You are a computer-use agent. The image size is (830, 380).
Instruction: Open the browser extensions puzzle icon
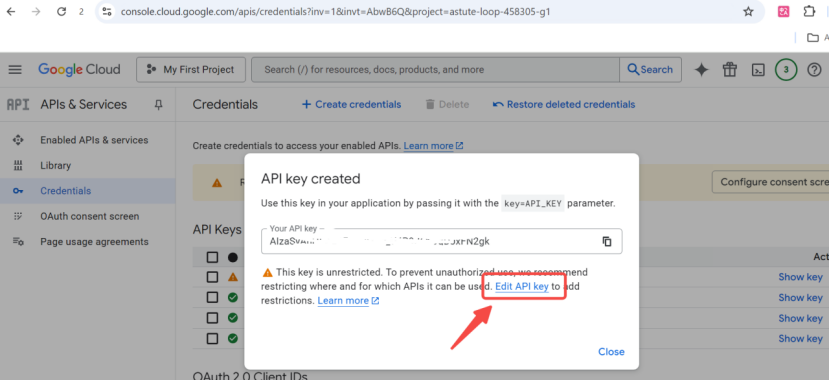point(809,11)
